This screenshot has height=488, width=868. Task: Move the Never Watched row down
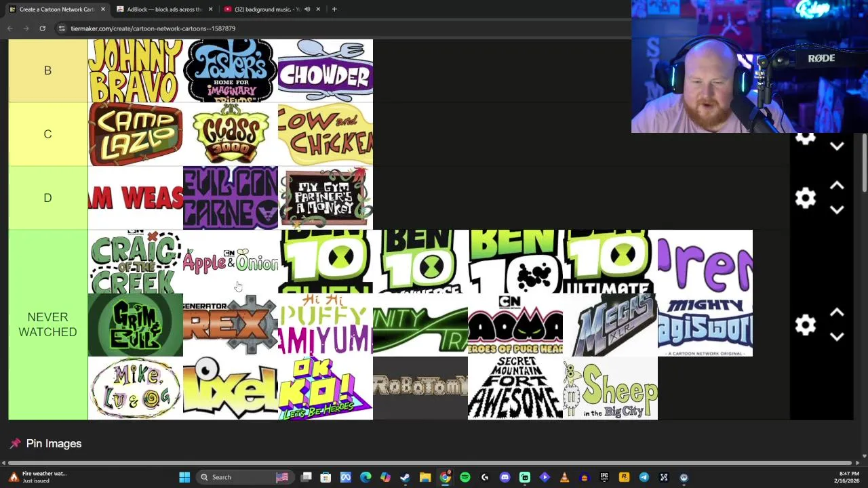[x=837, y=337]
